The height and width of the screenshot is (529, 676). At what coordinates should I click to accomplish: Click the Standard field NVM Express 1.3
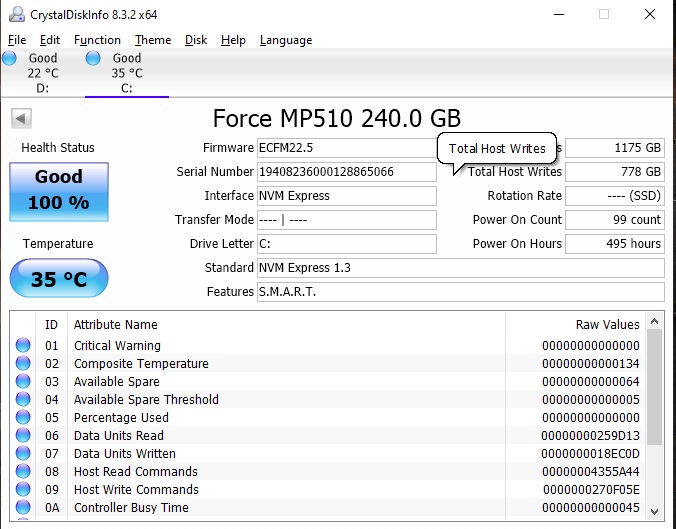tap(460, 268)
